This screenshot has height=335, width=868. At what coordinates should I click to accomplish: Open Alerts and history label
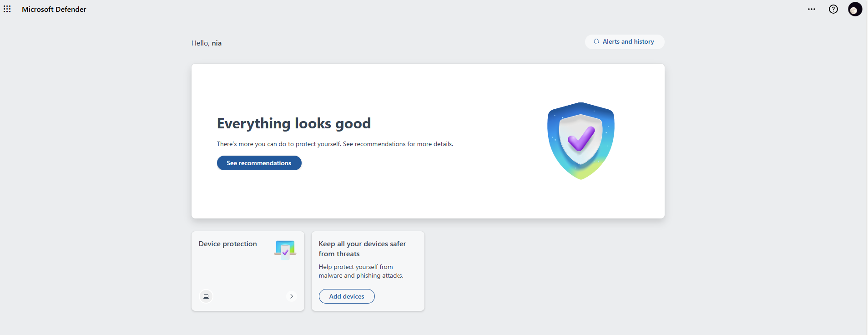[628, 41]
